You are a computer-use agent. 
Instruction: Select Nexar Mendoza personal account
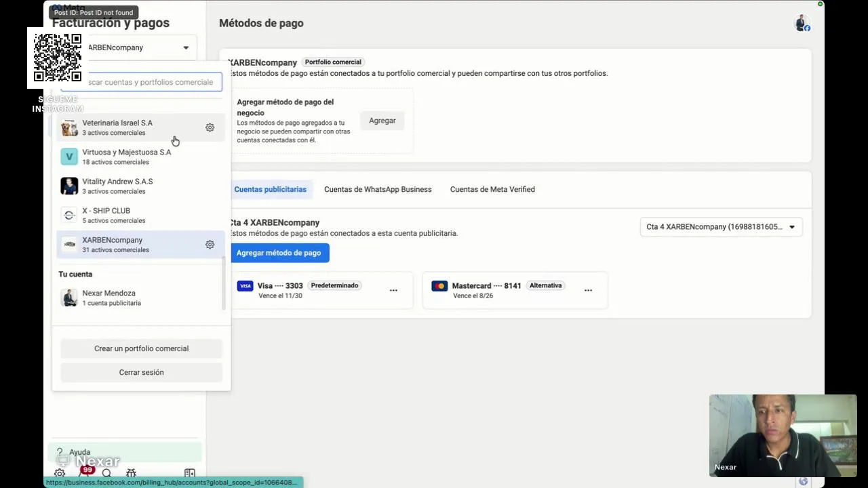[x=140, y=298]
